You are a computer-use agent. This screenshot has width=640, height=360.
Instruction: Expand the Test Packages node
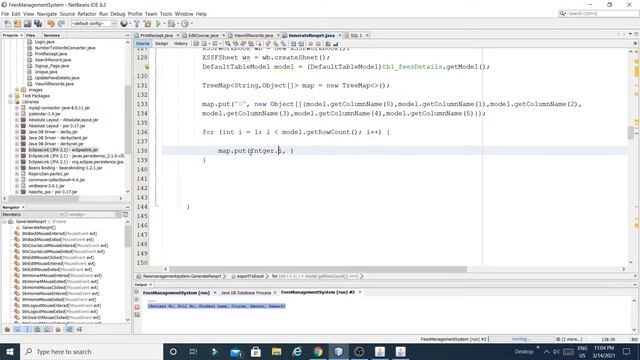11,96
